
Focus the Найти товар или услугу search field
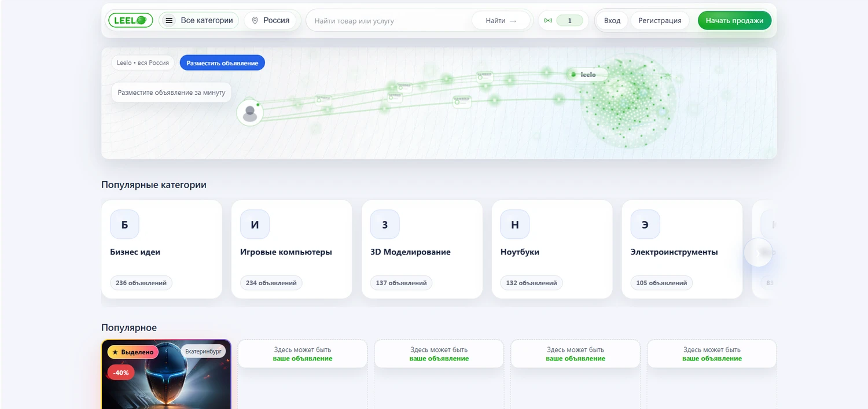(x=391, y=20)
